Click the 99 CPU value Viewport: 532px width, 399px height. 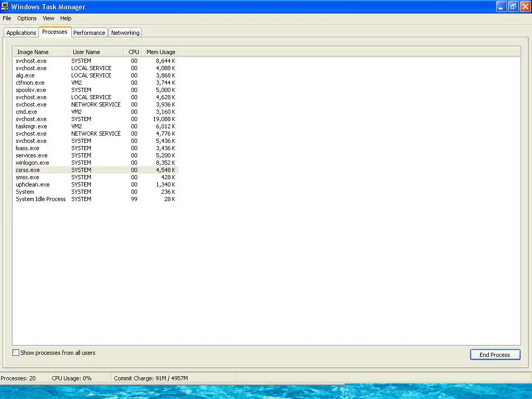click(135, 199)
